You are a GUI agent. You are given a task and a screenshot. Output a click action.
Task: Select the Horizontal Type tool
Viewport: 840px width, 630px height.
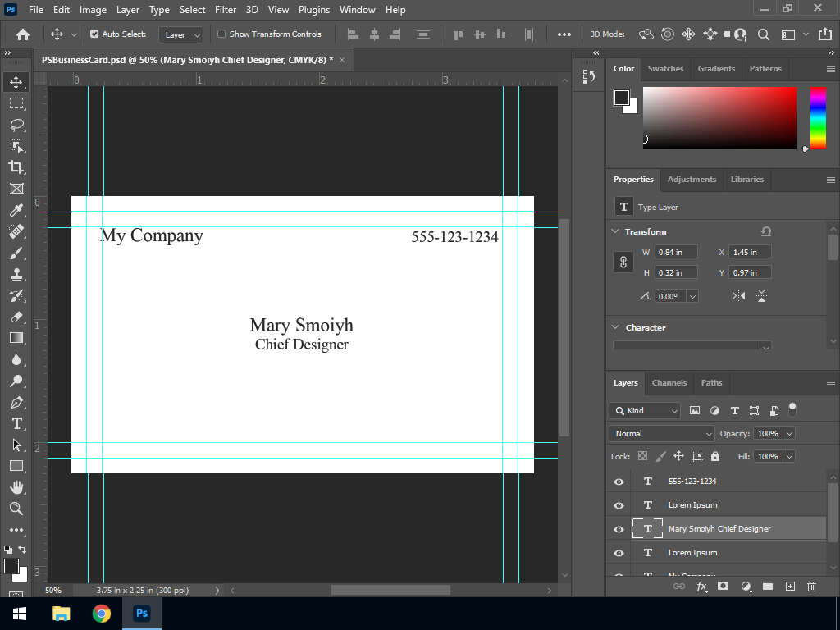(16, 423)
